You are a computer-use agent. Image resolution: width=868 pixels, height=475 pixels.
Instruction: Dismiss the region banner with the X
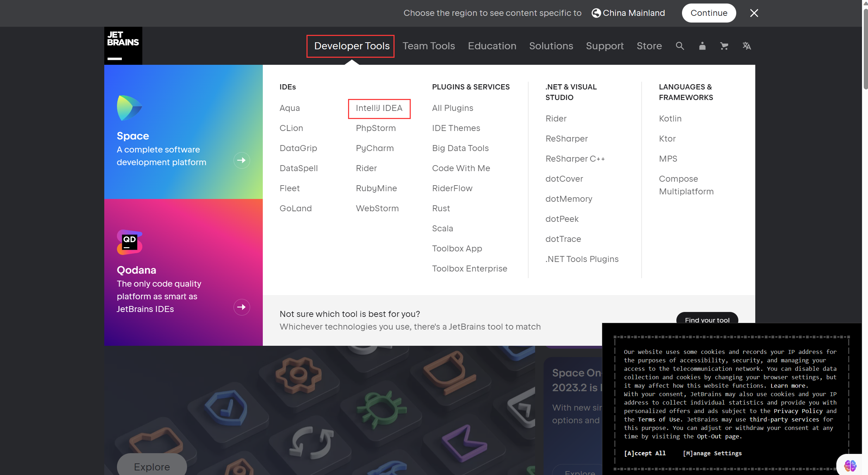click(754, 13)
